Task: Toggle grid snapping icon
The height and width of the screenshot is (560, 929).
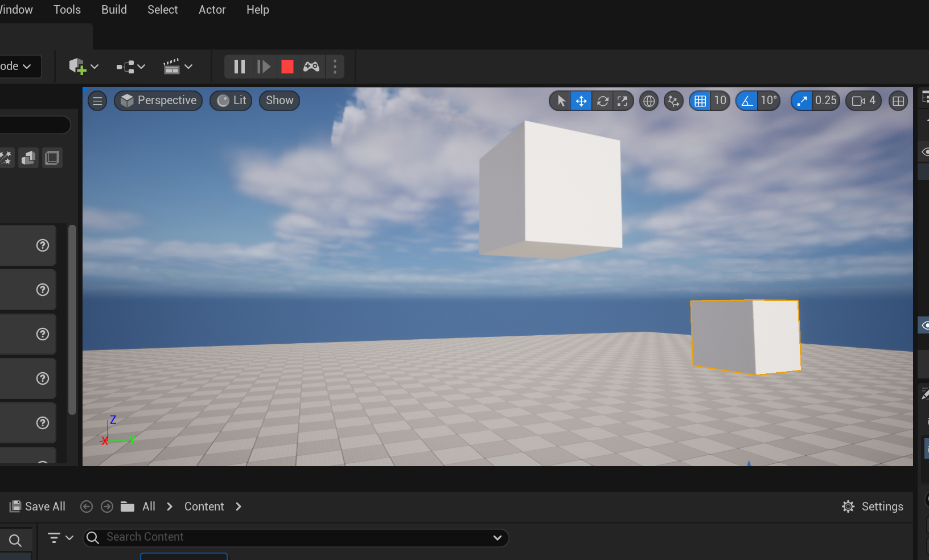Action: point(700,101)
